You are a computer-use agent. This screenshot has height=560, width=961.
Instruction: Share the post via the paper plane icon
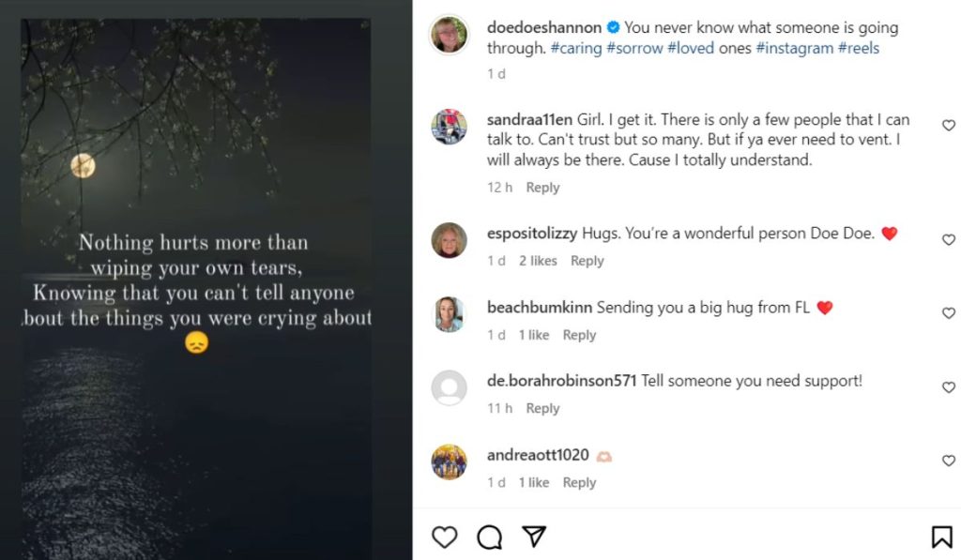click(533, 537)
